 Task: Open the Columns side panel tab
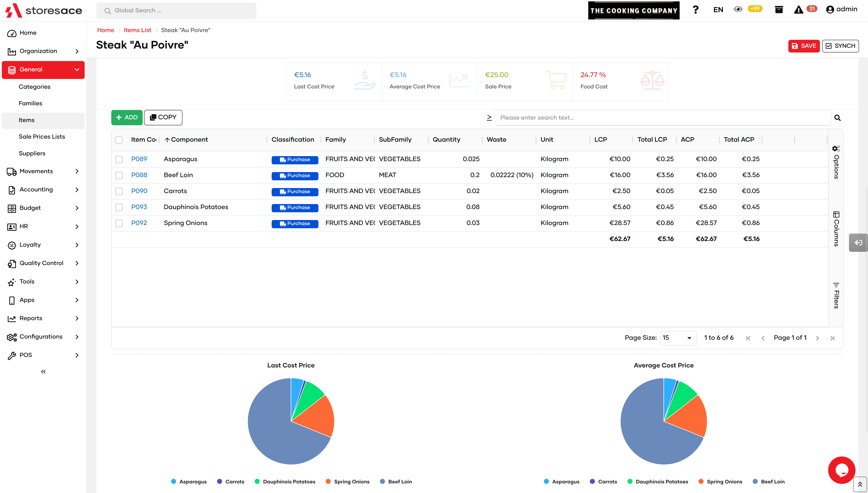[x=836, y=229]
